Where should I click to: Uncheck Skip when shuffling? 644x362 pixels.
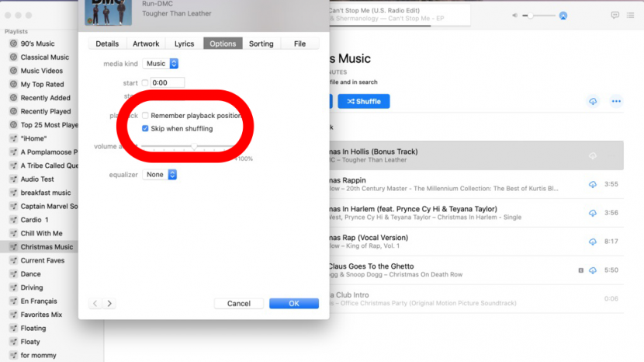[x=145, y=128]
